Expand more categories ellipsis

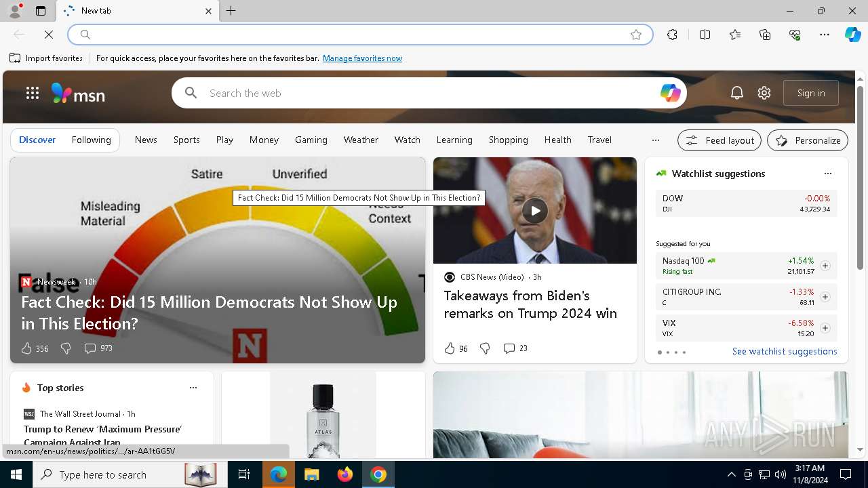(x=655, y=140)
